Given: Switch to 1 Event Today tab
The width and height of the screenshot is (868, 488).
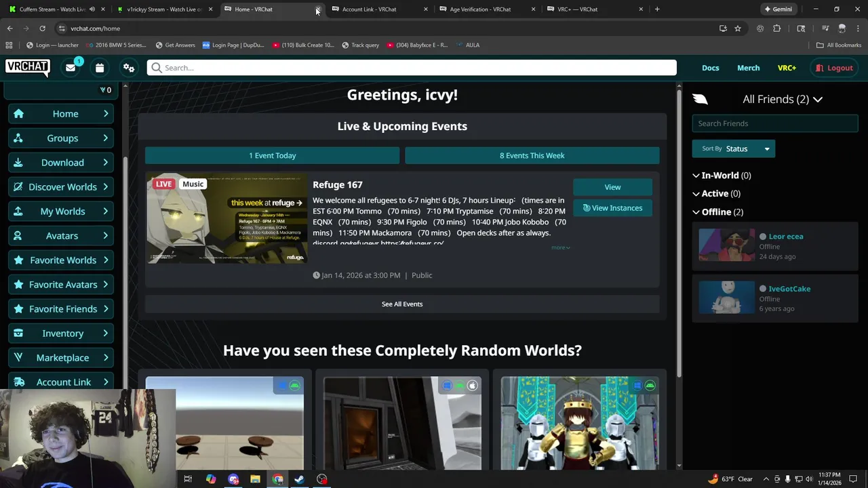Looking at the screenshot, I should (272, 156).
